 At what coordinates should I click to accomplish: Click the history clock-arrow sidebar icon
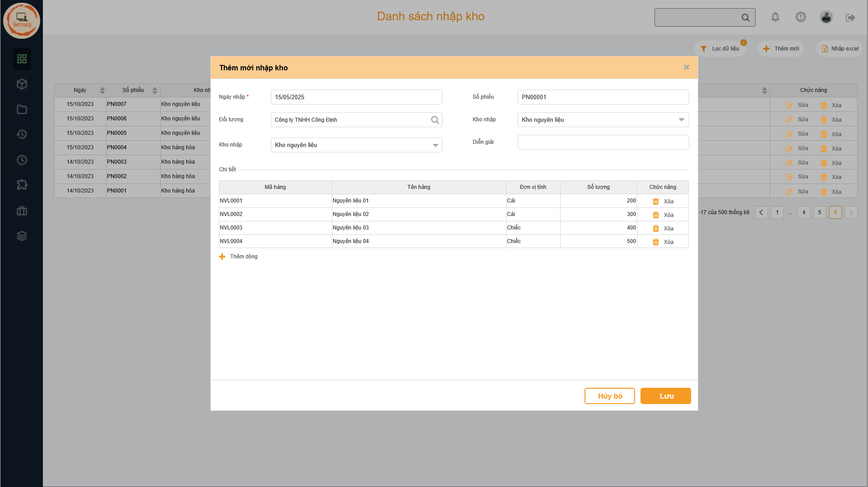click(x=22, y=134)
